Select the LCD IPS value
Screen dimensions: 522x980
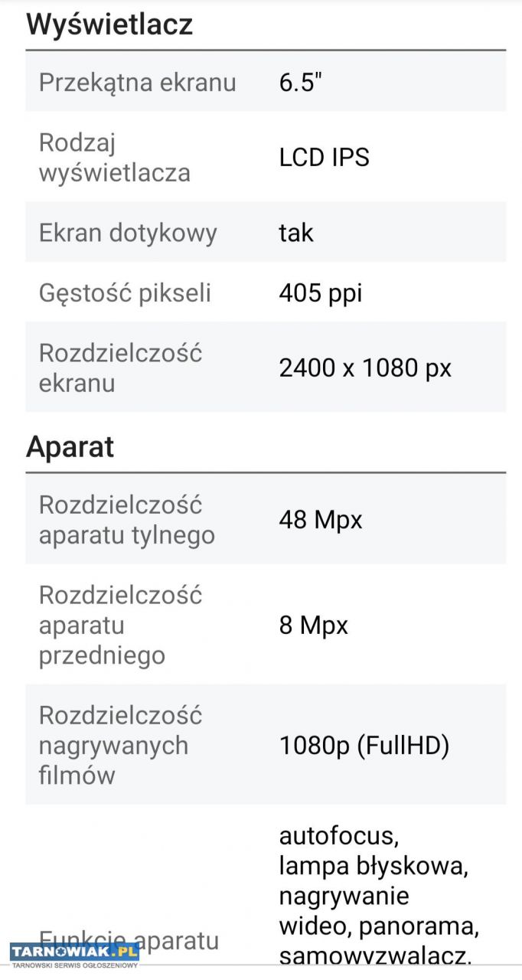coord(324,157)
